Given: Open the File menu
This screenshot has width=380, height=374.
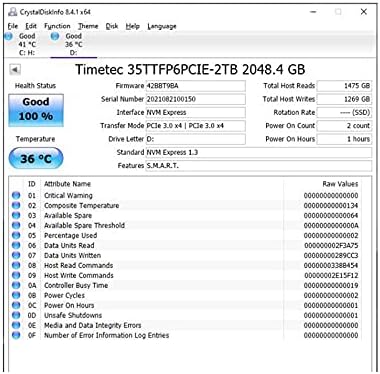Looking at the screenshot, I should point(13,26).
